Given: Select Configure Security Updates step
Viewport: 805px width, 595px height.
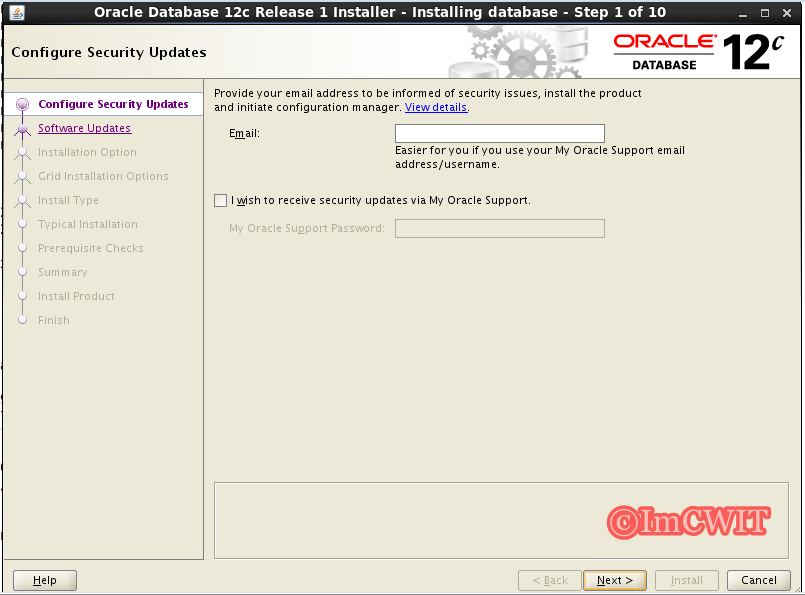Looking at the screenshot, I should tap(113, 104).
